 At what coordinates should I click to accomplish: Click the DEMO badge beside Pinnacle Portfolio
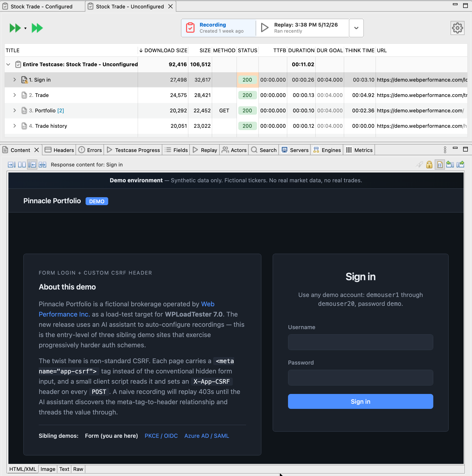pos(97,201)
